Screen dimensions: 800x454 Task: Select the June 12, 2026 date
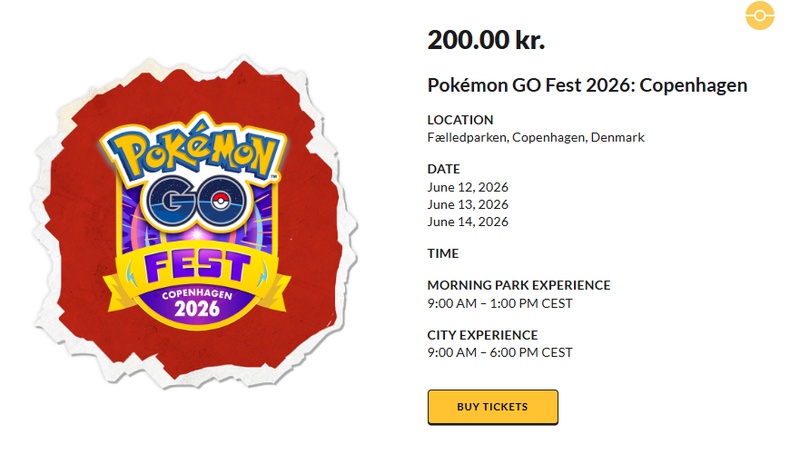coord(468,186)
